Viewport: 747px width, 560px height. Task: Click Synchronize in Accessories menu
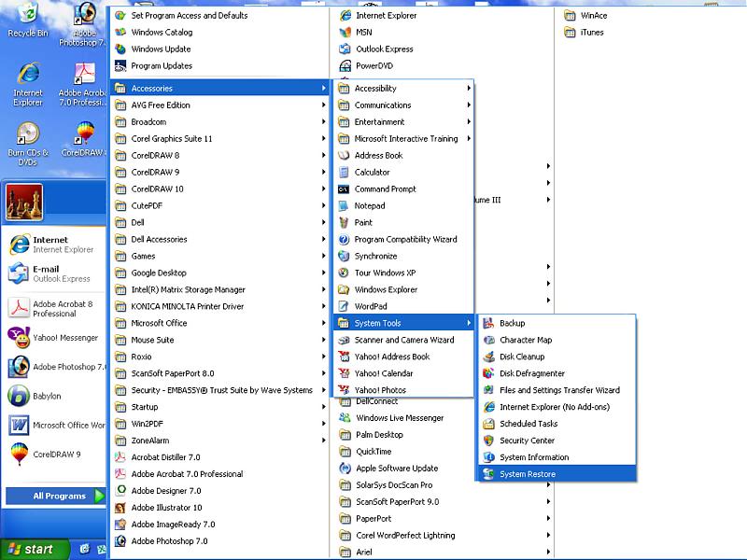(404, 256)
